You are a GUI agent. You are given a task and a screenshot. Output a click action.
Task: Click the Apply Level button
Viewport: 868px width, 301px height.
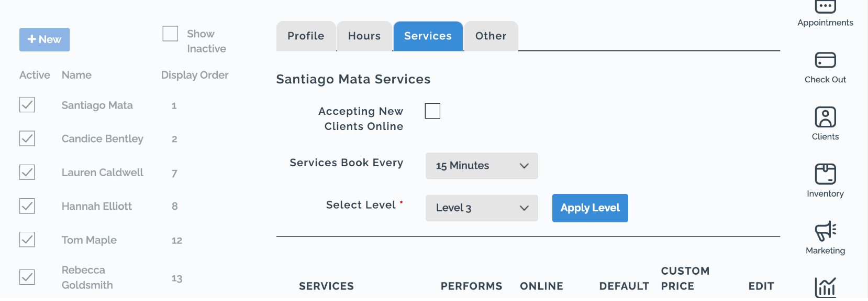tap(590, 208)
